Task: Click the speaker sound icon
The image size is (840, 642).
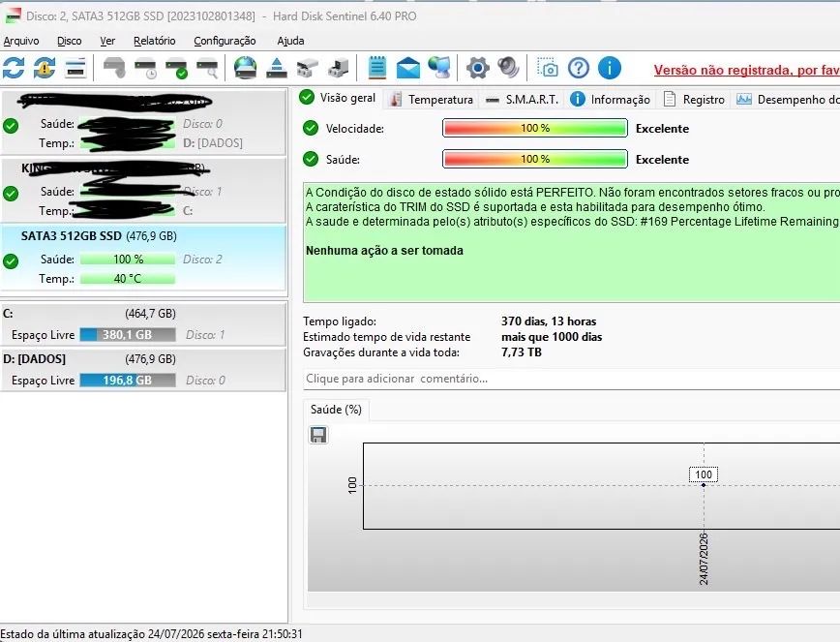Action: [508, 68]
